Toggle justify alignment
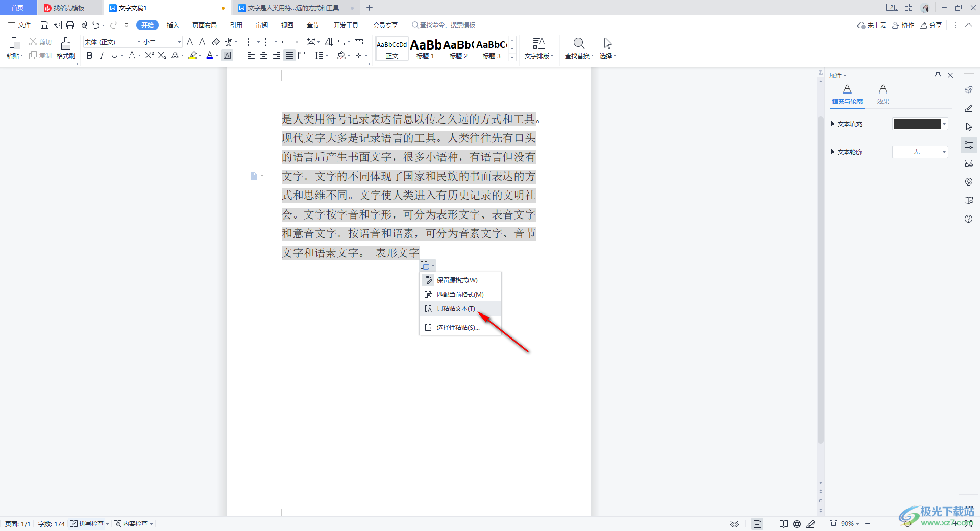Image resolution: width=980 pixels, height=531 pixels. 289,55
